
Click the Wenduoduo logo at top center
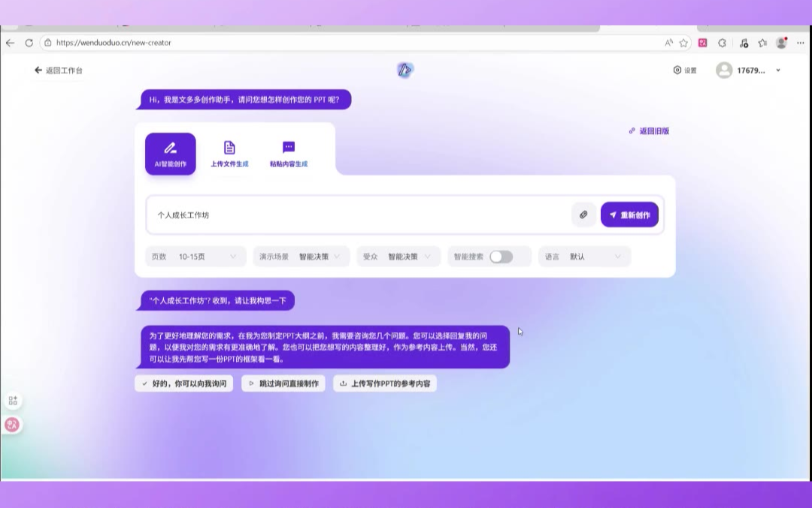point(404,70)
